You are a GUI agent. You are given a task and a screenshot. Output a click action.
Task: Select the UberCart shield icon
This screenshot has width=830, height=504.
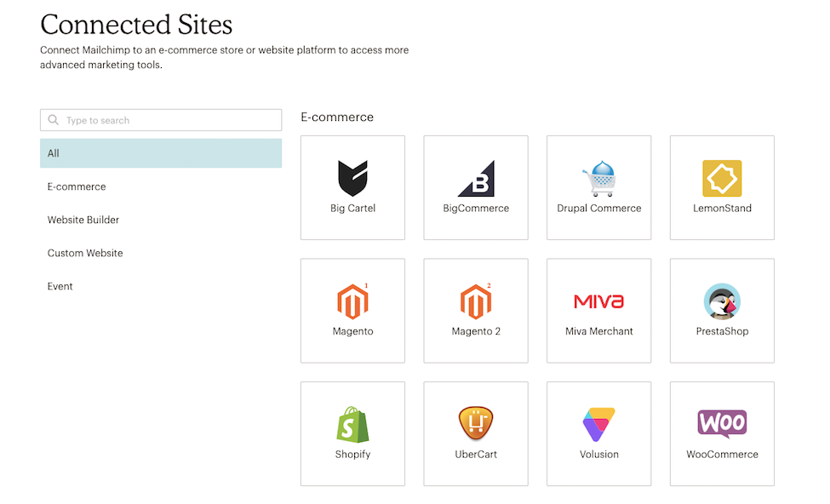tap(476, 423)
